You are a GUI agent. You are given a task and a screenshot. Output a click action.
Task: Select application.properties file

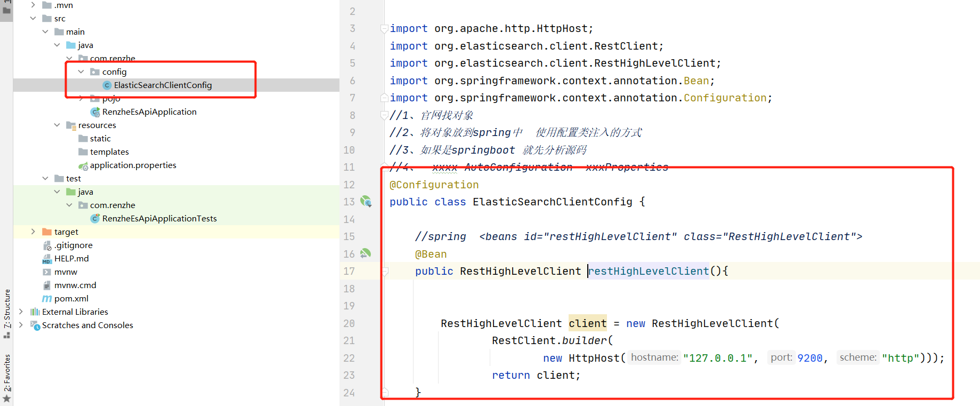pos(133,165)
